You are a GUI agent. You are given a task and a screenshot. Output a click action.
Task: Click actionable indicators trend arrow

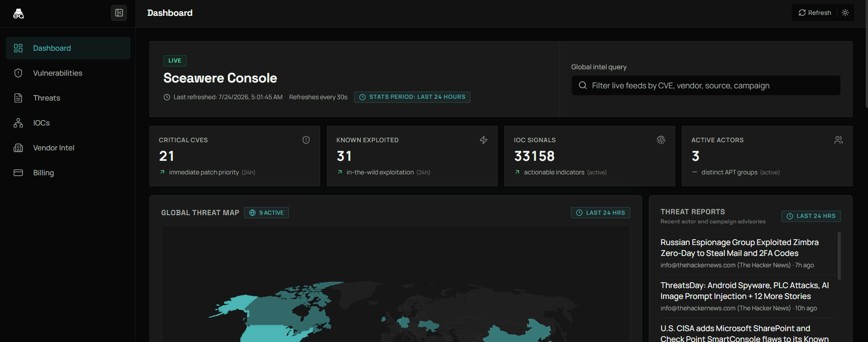click(517, 172)
